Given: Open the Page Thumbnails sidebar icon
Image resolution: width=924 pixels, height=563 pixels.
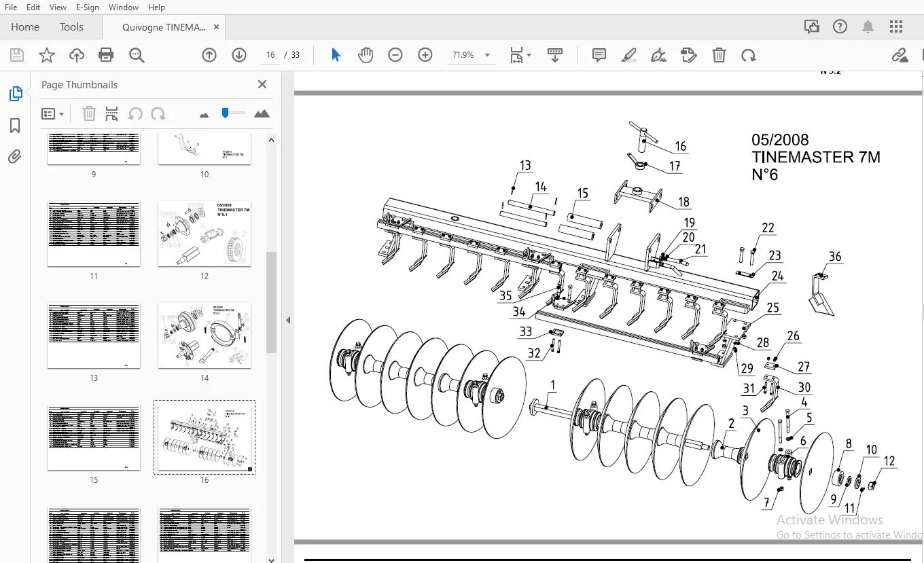Looking at the screenshot, I should pyautogui.click(x=15, y=94).
